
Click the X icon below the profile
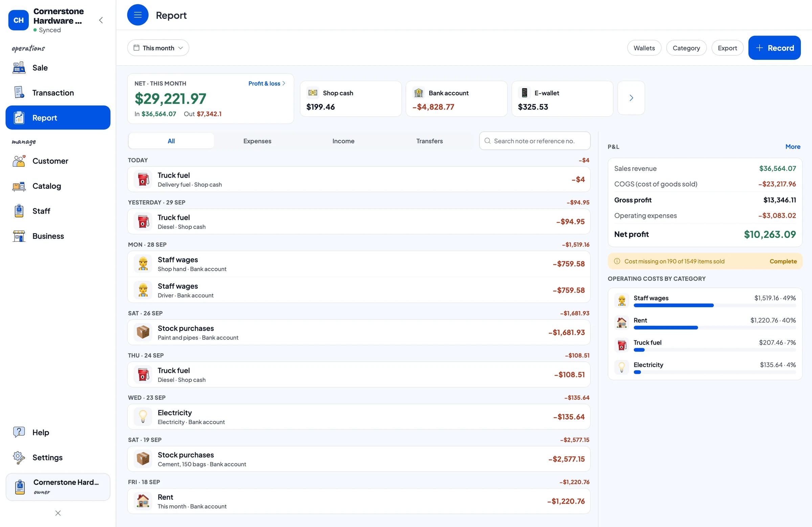(58, 513)
